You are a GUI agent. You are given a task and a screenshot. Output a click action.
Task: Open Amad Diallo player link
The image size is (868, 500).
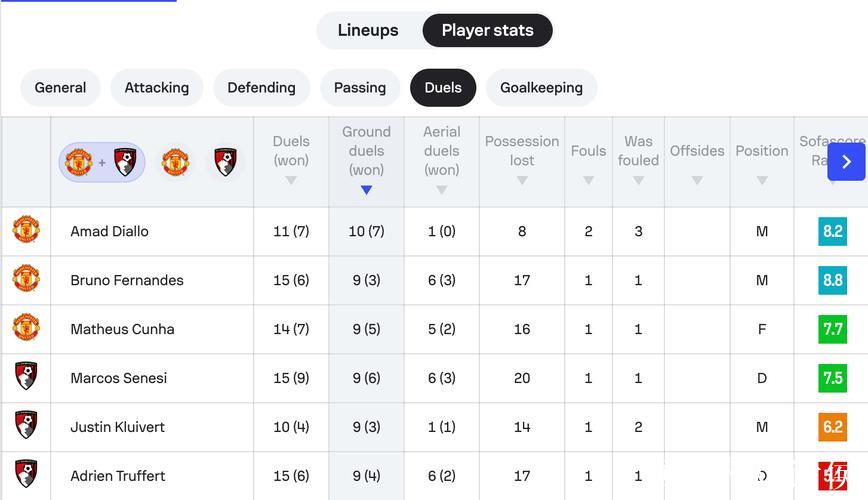point(109,231)
